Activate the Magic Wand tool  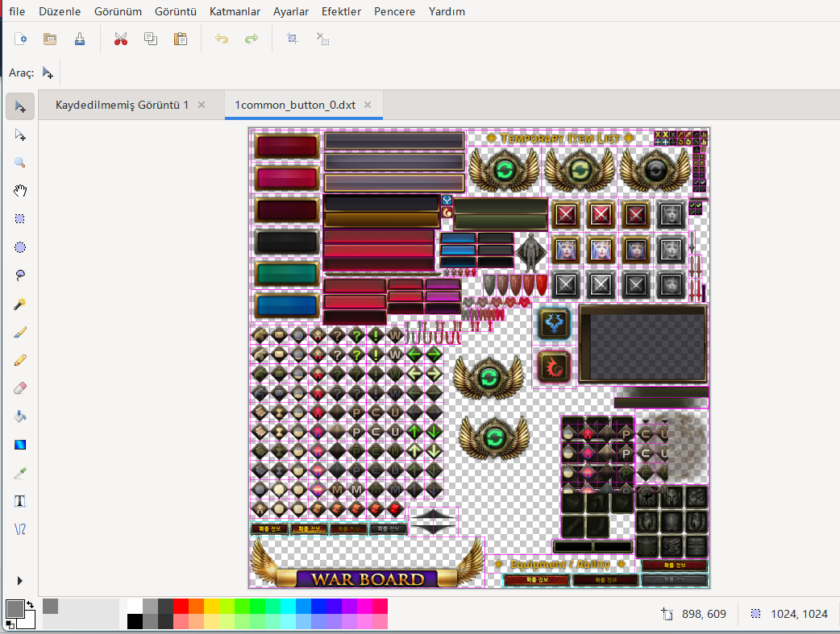20,304
